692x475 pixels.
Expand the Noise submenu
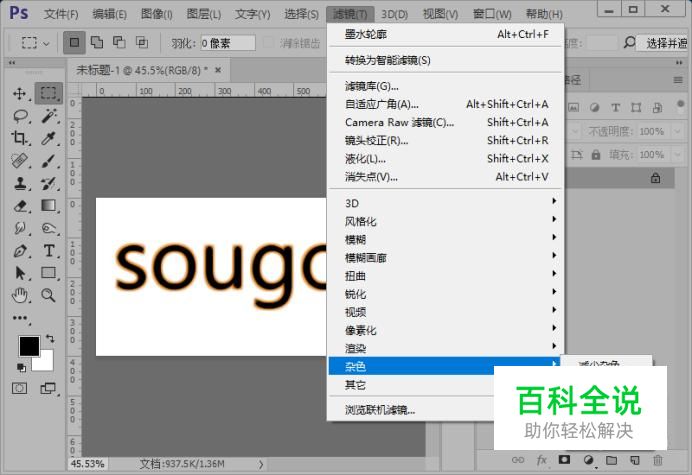point(446,366)
